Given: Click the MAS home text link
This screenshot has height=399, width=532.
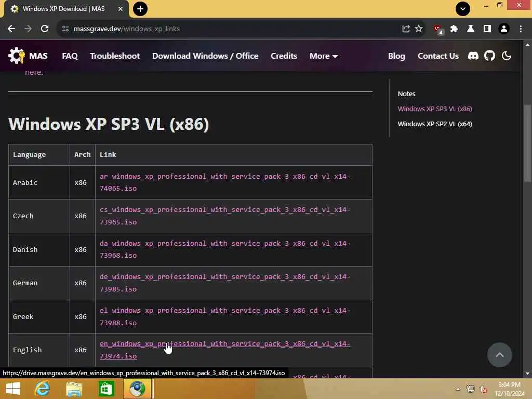Looking at the screenshot, I should tap(38, 56).
